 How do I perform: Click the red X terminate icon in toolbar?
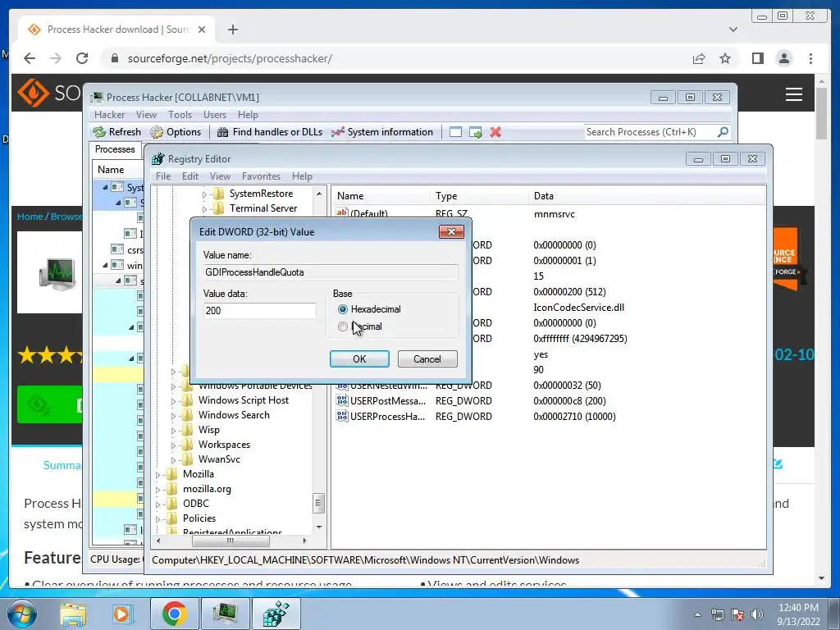pyautogui.click(x=495, y=132)
